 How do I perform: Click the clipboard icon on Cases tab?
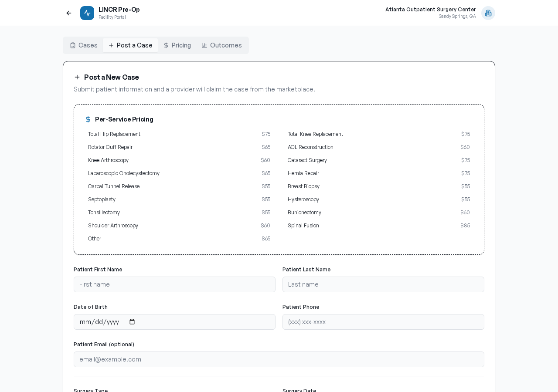pos(73,45)
